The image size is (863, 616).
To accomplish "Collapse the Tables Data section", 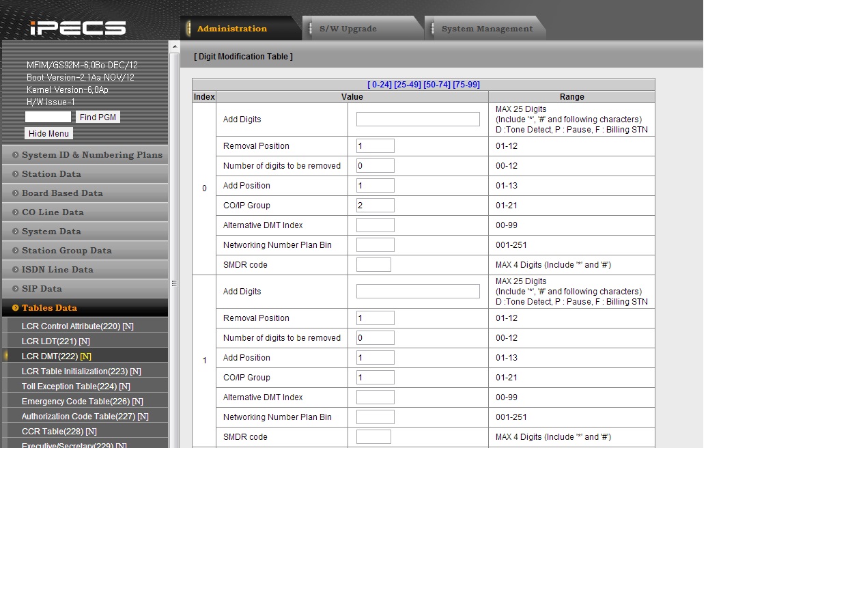I will click(x=49, y=308).
